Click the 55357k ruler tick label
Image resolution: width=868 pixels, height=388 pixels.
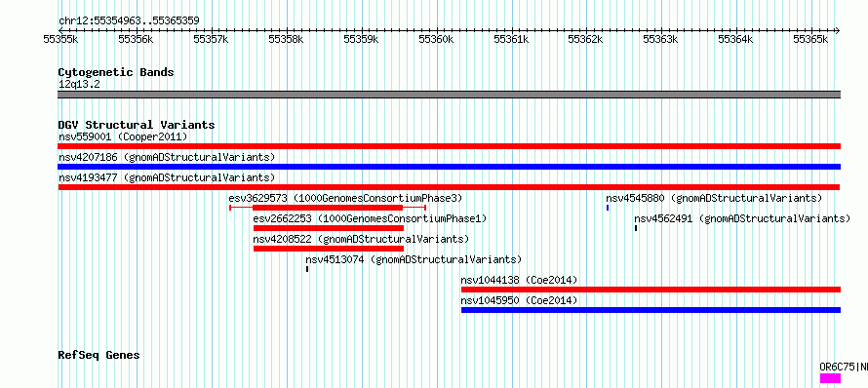tap(211, 39)
